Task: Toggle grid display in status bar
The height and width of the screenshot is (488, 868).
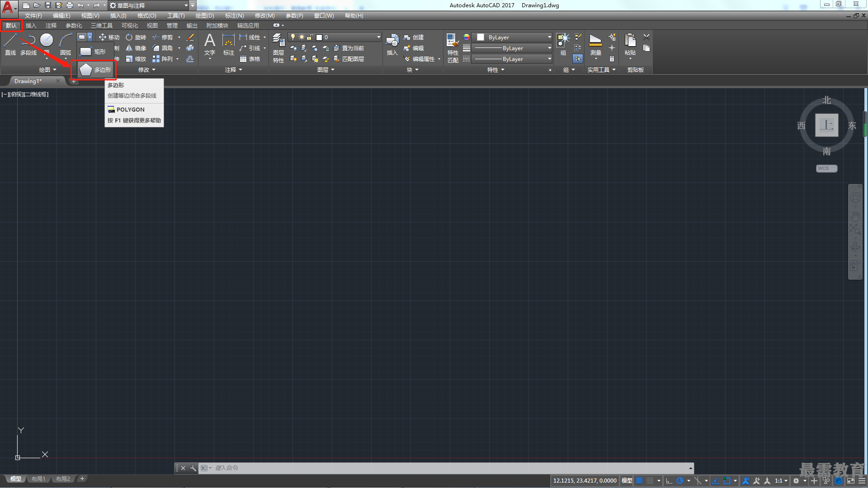Action: pos(639,481)
